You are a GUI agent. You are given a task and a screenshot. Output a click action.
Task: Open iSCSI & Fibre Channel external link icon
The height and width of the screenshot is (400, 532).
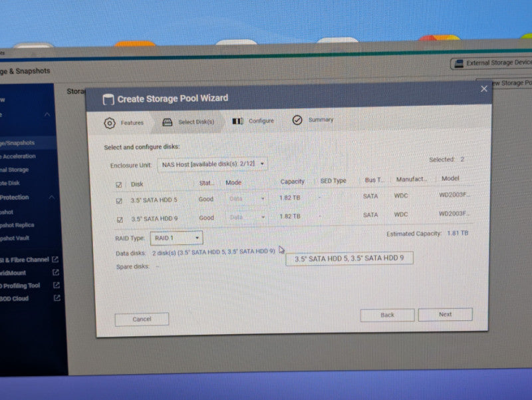(x=55, y=260)
